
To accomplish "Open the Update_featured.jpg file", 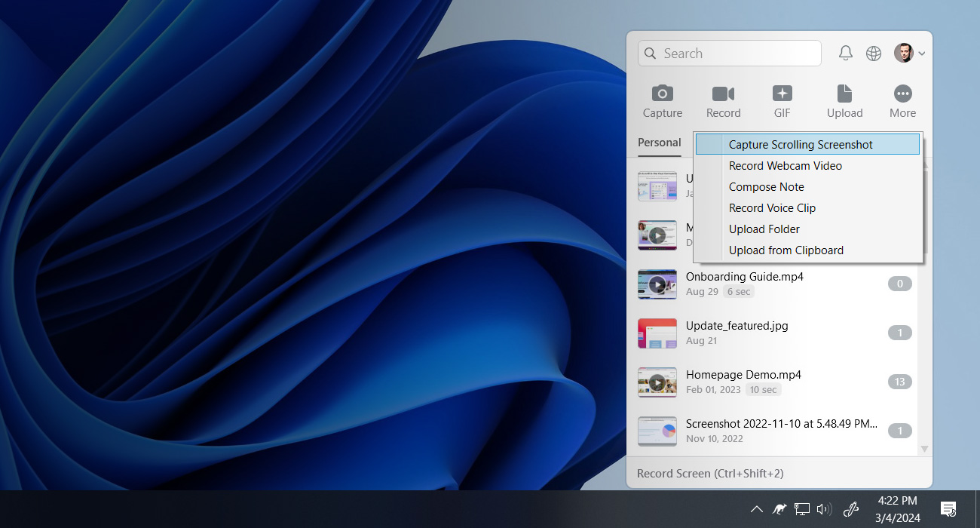I will tap(737, 325).
